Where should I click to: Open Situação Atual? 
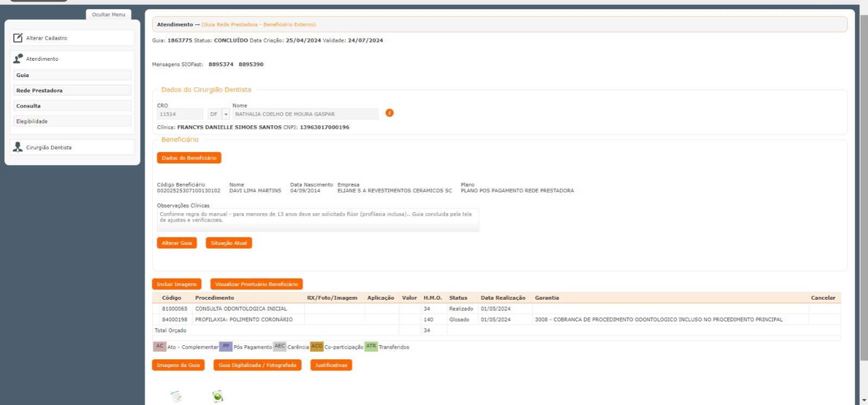pyautogui.click(x=229, y=243)
